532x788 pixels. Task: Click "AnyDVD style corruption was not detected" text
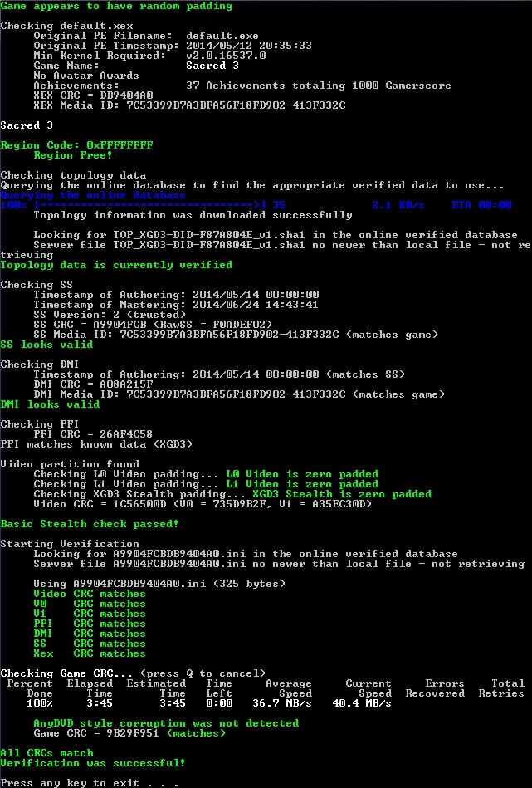166,723
